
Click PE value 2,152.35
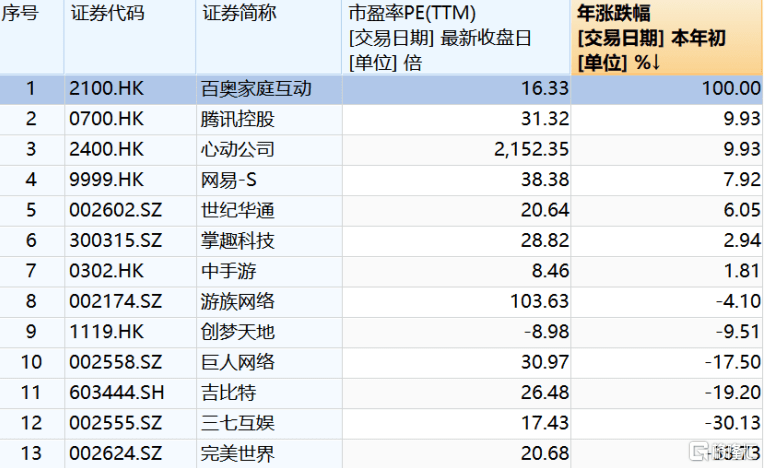pos(532,150)
